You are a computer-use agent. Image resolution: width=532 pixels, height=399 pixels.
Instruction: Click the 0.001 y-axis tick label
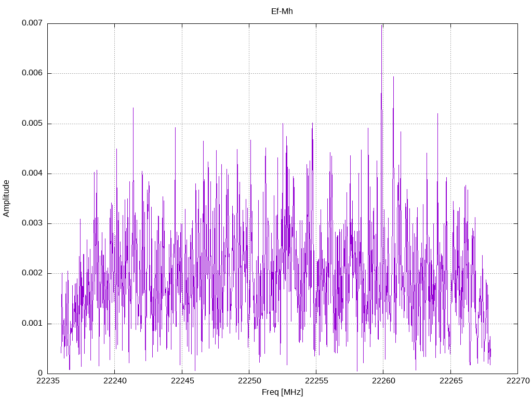point(32,323)
